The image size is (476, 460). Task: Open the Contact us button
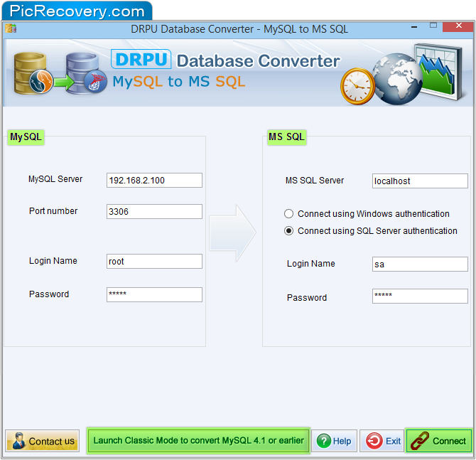42,441
